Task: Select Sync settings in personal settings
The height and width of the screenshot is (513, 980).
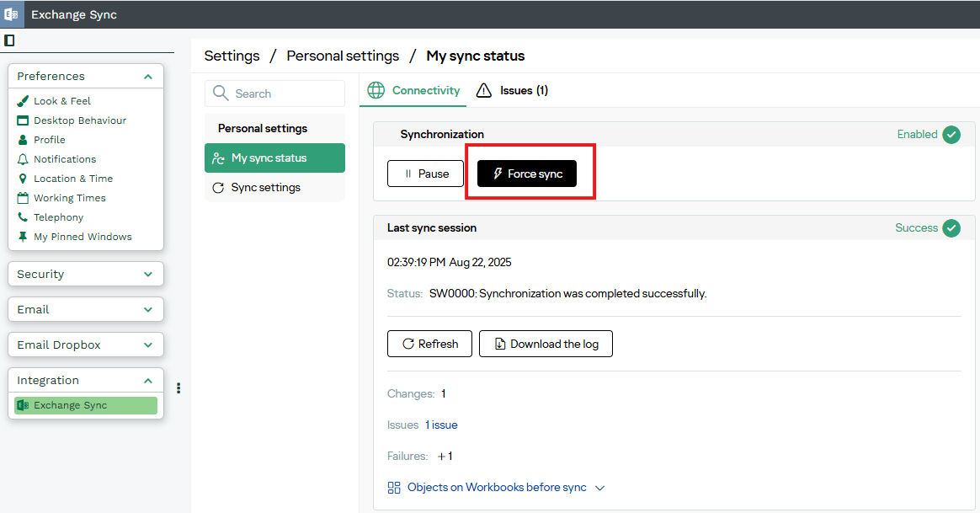Action: tap(265, 188)
